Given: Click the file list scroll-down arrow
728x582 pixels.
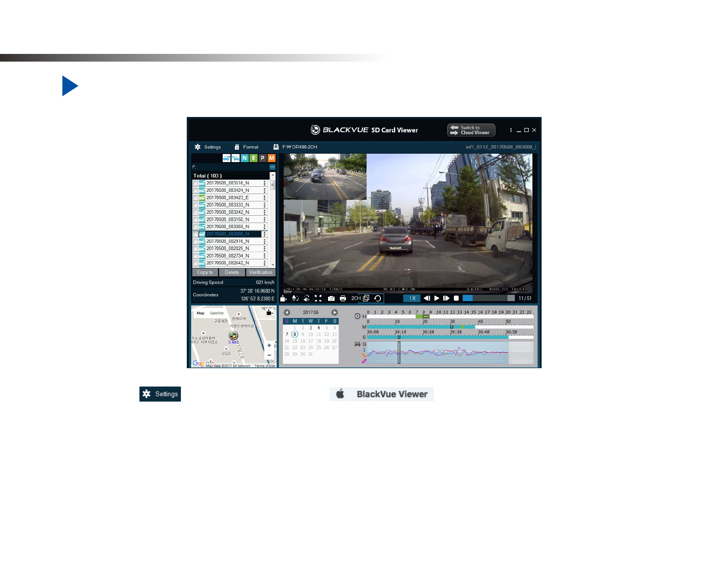Looking at the screenshot, I should (273, 265).
